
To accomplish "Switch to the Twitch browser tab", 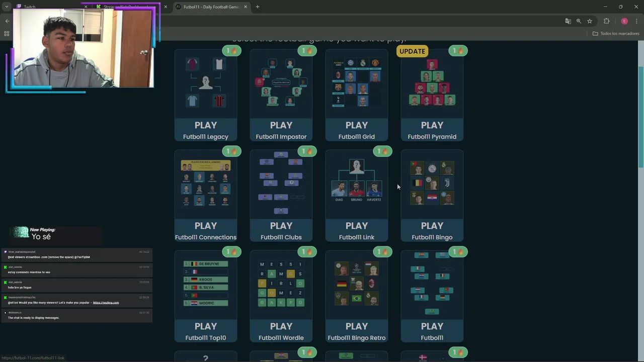I will coord(29,7).
